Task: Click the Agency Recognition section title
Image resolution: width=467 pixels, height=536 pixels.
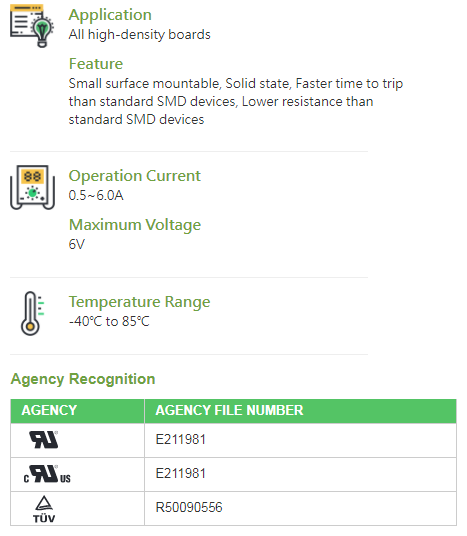Action: [83, 379]
